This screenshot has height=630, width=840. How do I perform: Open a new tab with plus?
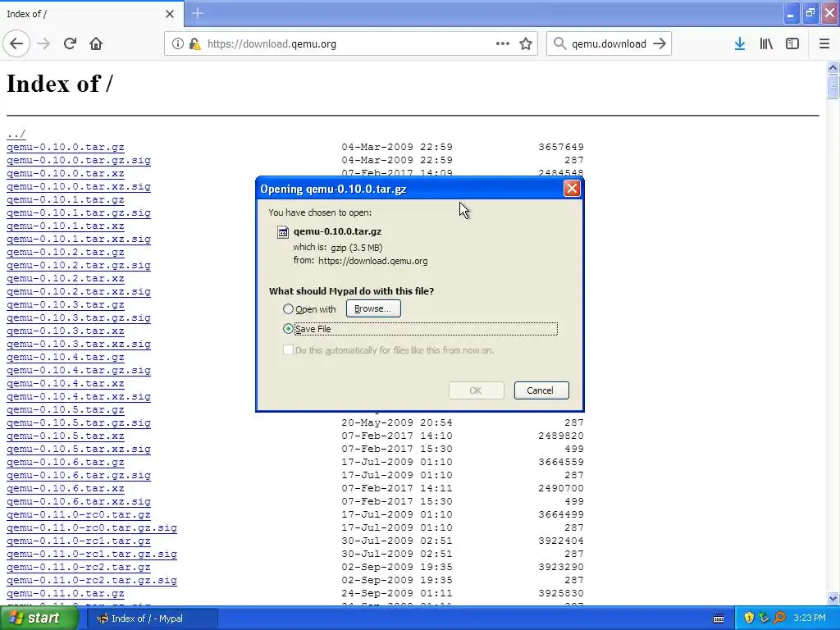click(x=198, y=13)
